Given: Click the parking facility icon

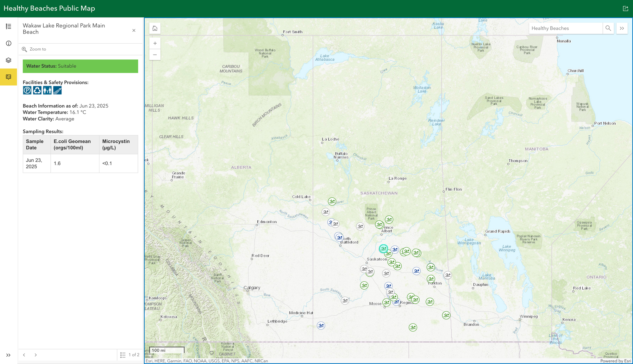Looking at the screenshot, I should [27, 90].
